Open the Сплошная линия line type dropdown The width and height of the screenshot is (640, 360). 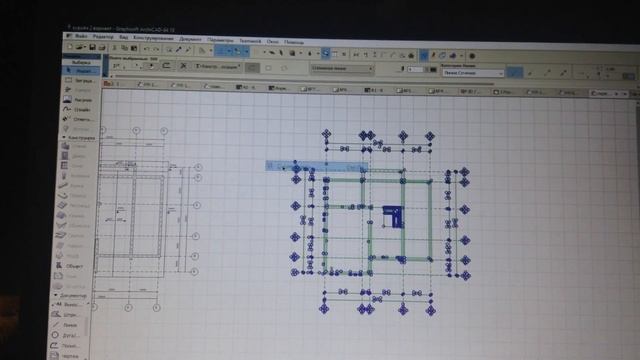click(x=342, y=69)
